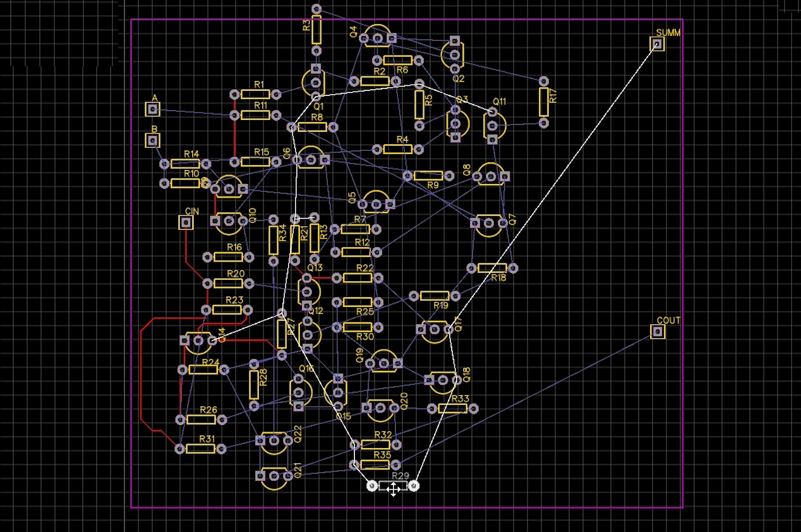Click resistor R2
801x532 pixels.
(375, 81)
